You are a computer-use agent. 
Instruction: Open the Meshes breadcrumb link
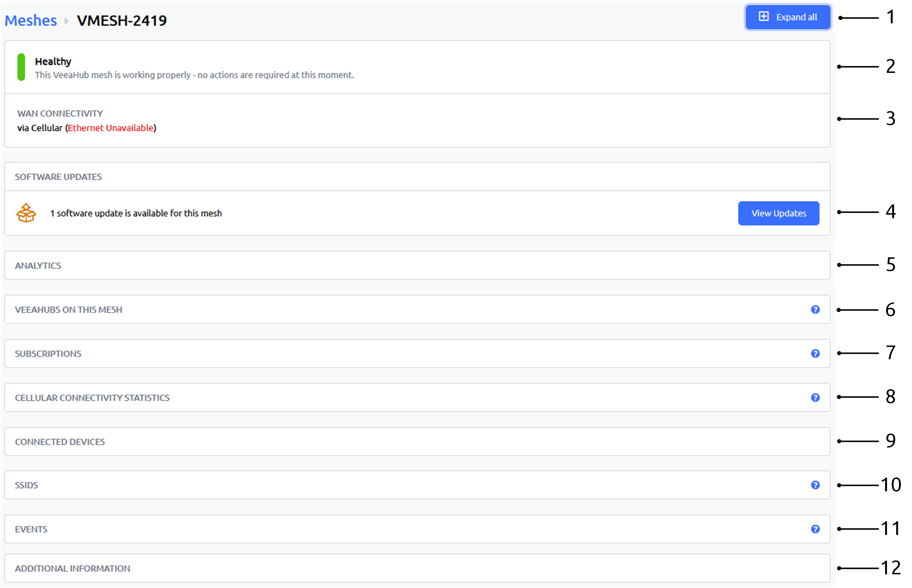pos(31,20)
